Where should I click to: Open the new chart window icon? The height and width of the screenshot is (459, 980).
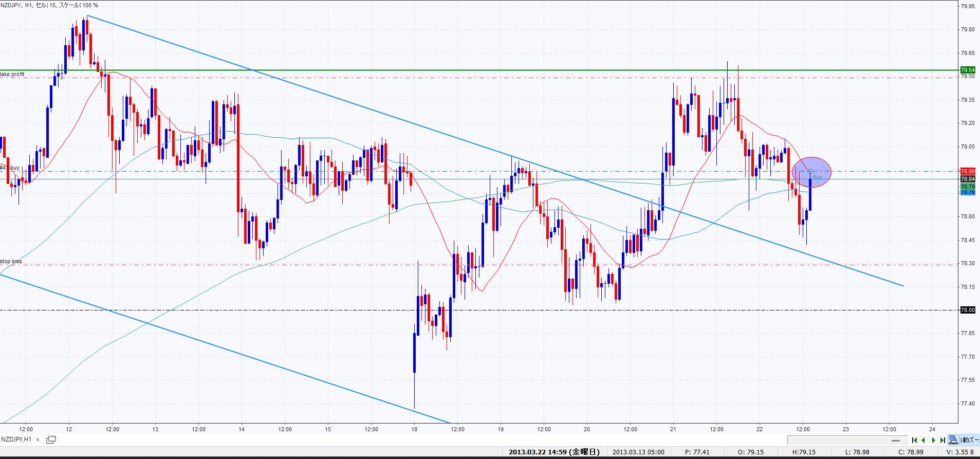pyautogui.click(x=51, y=439)
